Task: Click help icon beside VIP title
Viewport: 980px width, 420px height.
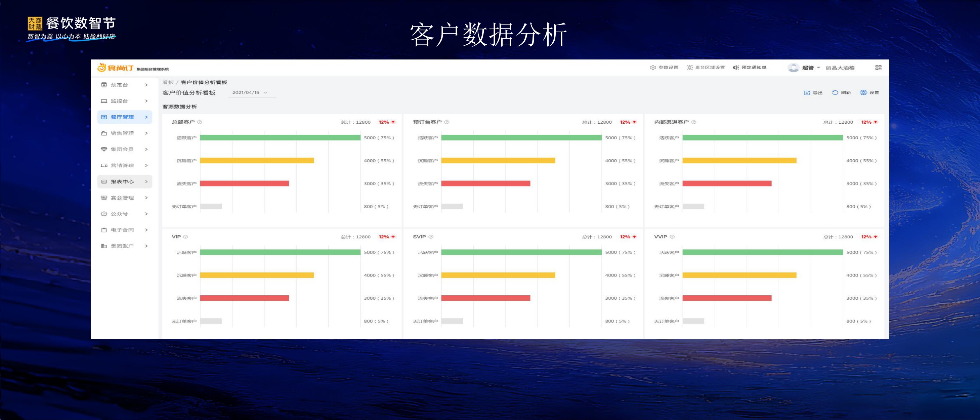Action: point(186,237)
